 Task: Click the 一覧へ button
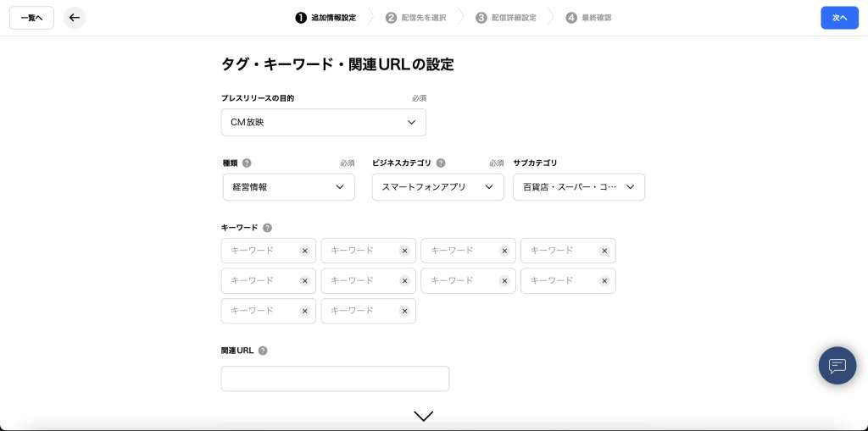coord(31,18)
